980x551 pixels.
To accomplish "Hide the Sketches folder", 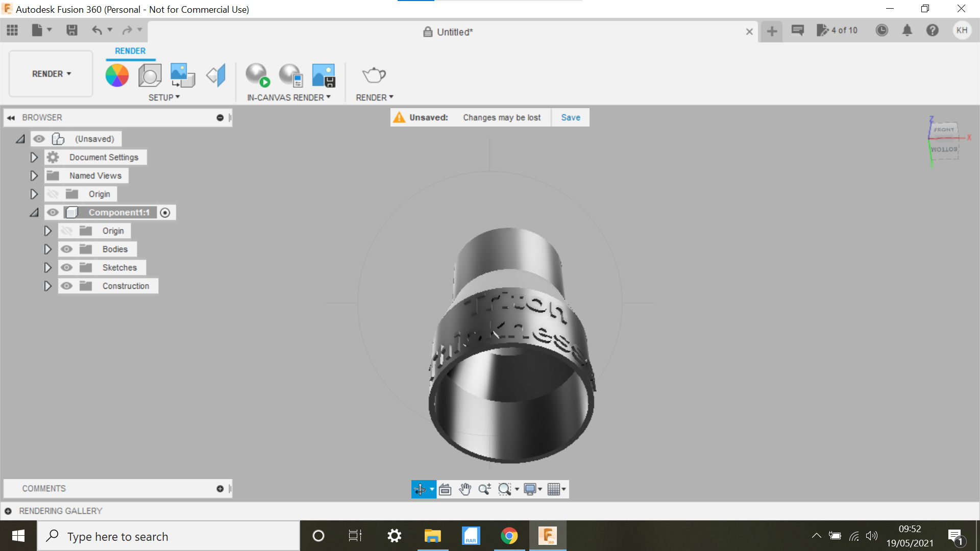I will click(x=66, y=267).
